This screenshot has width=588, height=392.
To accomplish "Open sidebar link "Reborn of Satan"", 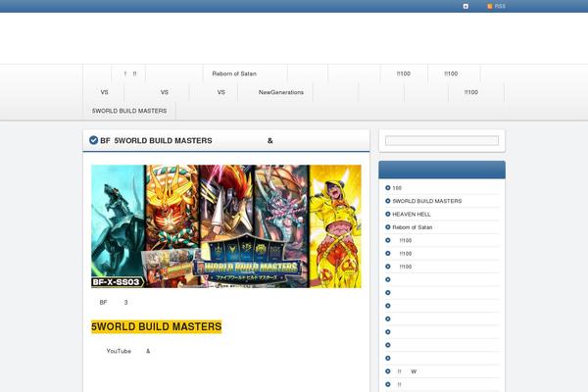I will pos(413,227).
